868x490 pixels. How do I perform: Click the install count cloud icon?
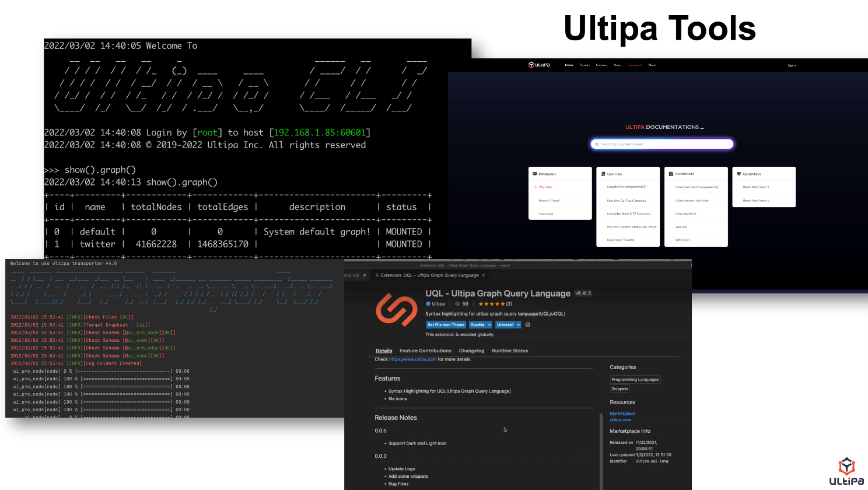coord(458,304)
